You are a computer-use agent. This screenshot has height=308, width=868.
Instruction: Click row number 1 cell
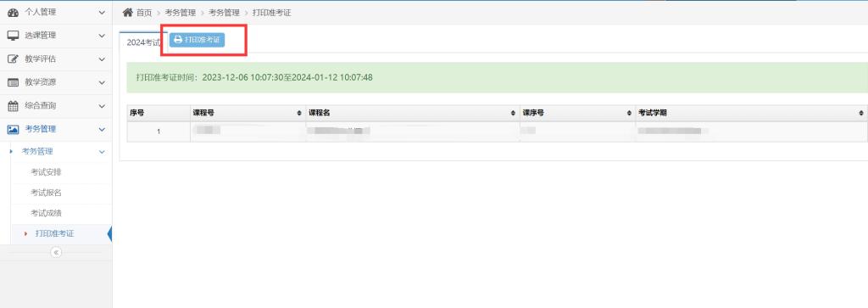click(x=159, y=132)
